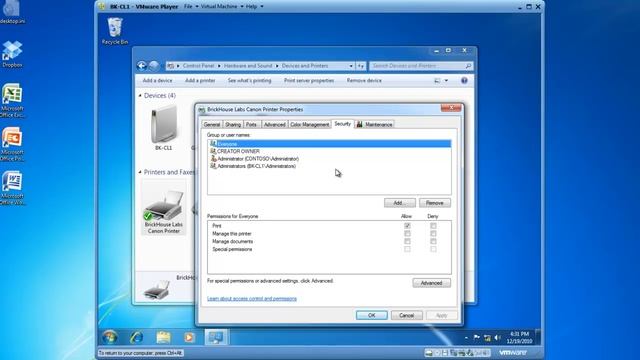Click the Action Center flag tray icon
This screenshot has height=360, width=640.
[x=476, y=337]
